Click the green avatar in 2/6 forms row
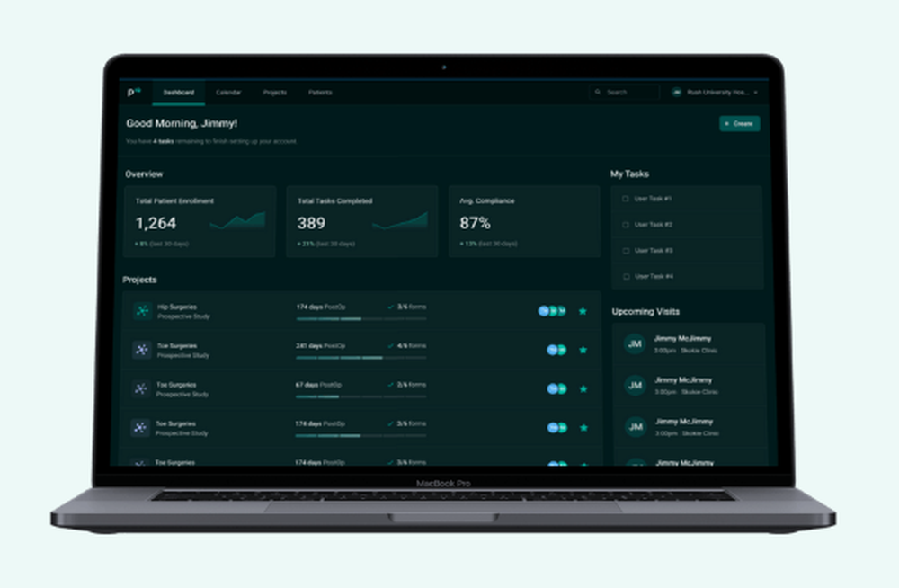The image size is (899, 588). click(563, 389)
